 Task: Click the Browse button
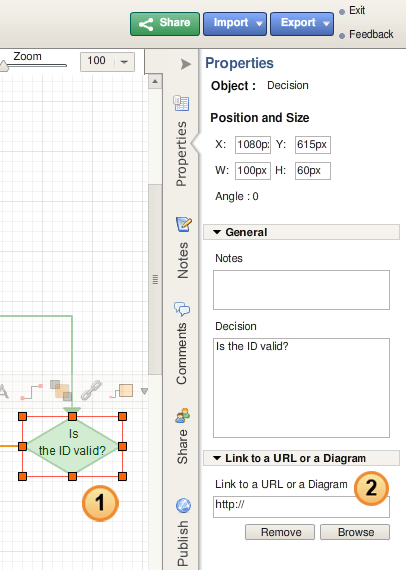click(x=355, y=532)
